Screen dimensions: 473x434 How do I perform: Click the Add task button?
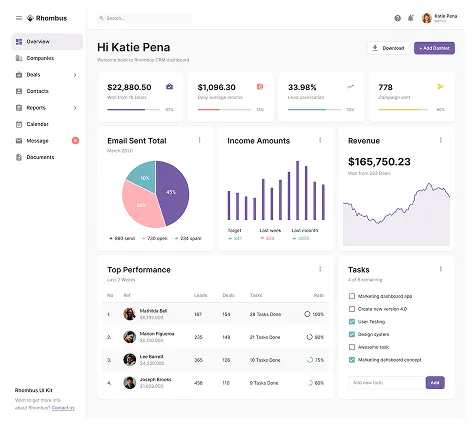[435, 383]
